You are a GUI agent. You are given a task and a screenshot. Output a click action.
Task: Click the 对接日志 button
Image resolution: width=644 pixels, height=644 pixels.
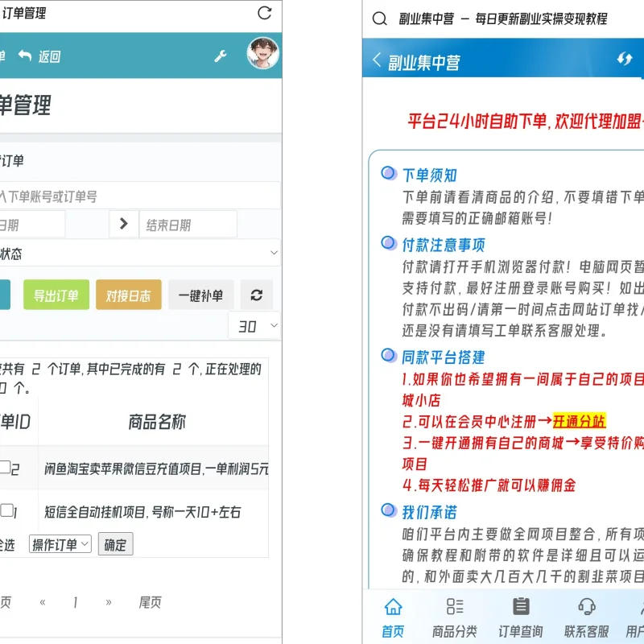[129, 295]
